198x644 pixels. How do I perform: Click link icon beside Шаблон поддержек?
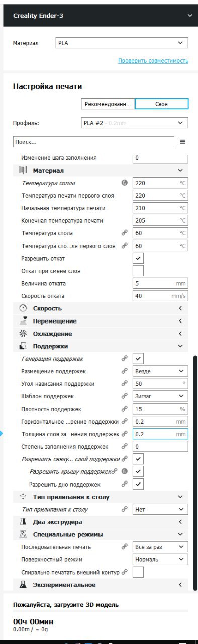pyautogui.click(x=124, y=396)
